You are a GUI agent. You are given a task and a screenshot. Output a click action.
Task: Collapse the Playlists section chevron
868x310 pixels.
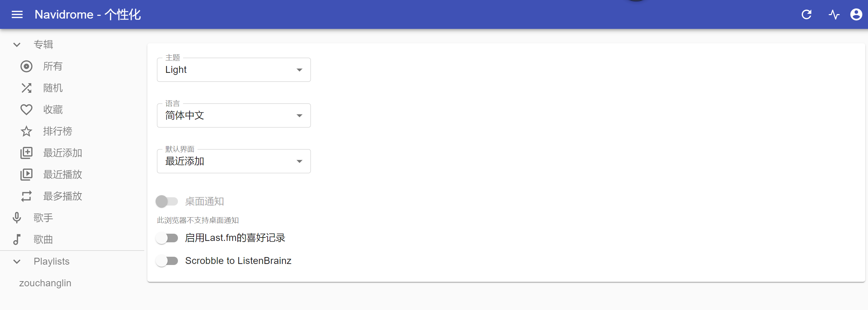[x=17, y=262]
